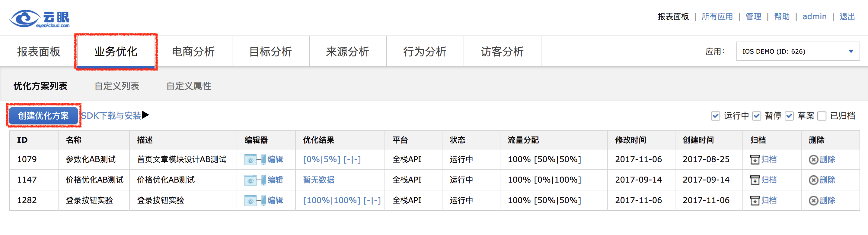Click the 编辑 link for row 1282
This screenshot has width=868, height=235.
pos(275,201)
